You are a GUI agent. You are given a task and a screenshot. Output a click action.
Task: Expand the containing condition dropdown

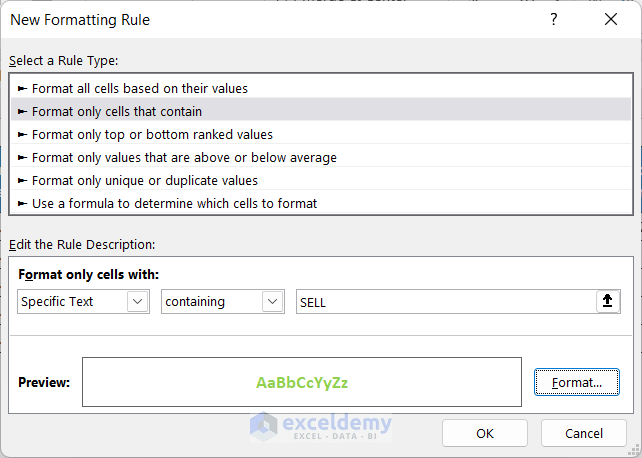pyautogui.click(x=222, y=301)
